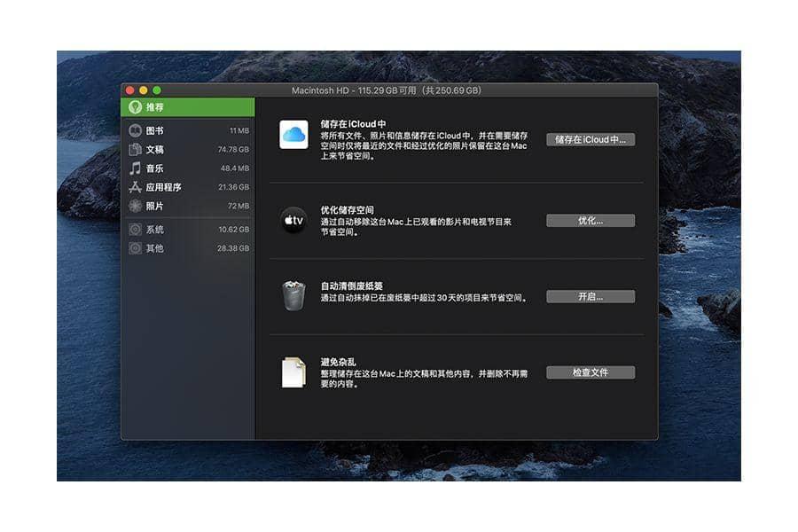Click the music note icon for 音乐
Image resolution: width=798 pixels, height=532 pixels.
pos(135,168)
